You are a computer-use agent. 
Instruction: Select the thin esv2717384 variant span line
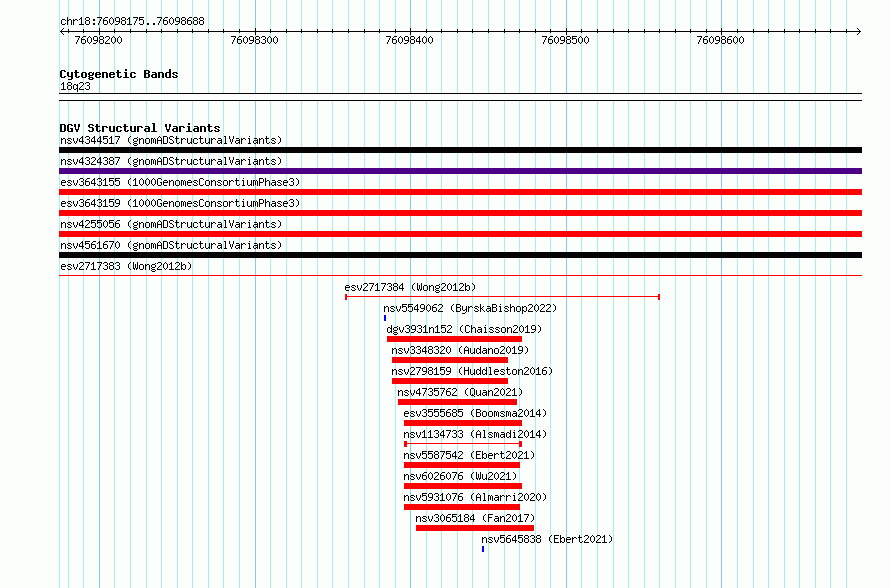click(502, 297)
